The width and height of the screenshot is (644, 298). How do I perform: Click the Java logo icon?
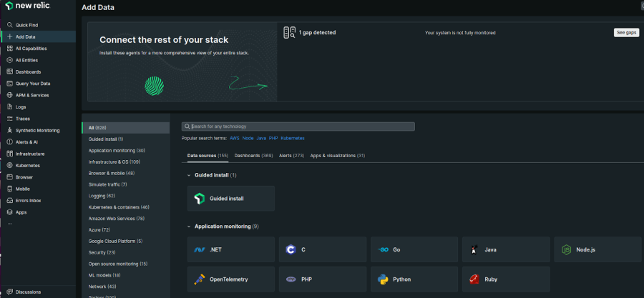(x=474, y=249)
